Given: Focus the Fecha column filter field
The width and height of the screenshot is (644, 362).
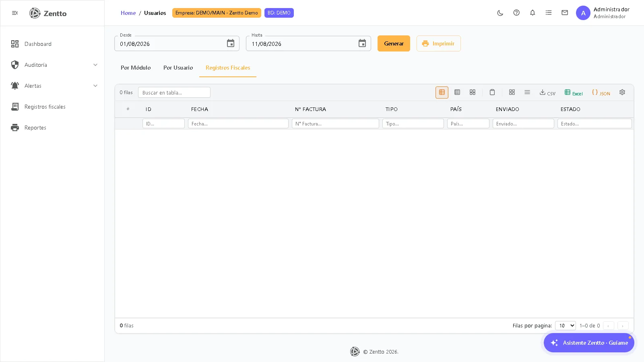Looking at the screenshot, I should (x=238, y=123).
